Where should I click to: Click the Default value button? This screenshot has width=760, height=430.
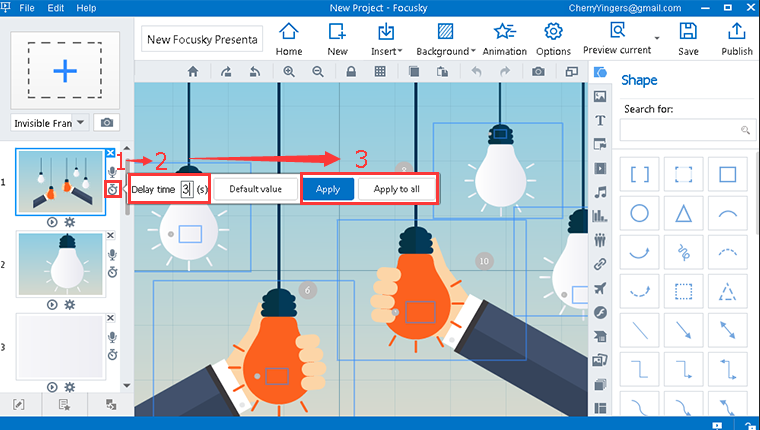point(256,189)
